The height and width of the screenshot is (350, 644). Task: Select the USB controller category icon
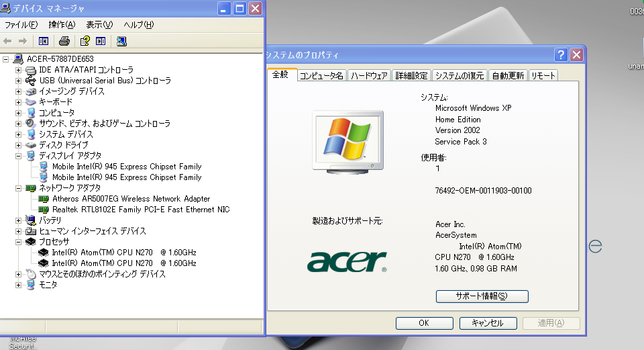pos(31,81)
